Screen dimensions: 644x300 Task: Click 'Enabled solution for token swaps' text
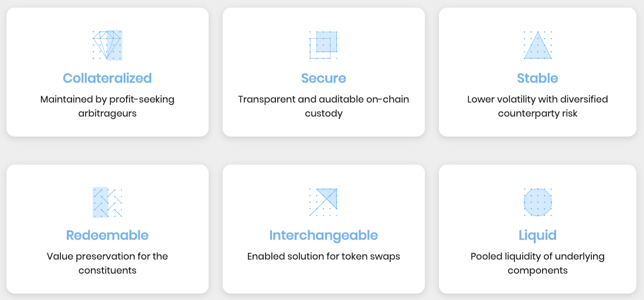click(x=323, y=257)
